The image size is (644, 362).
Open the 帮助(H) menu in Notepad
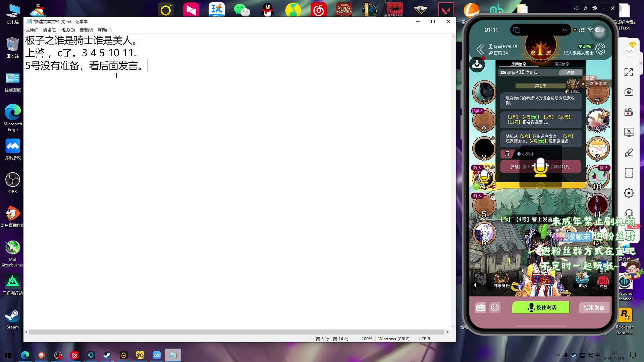click(105, 30)
